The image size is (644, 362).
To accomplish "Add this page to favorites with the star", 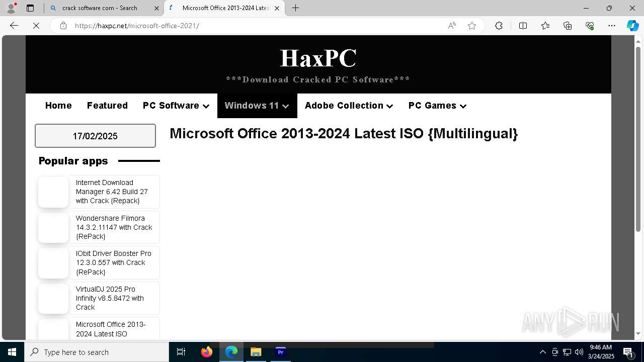I will (x=472, y=26).
